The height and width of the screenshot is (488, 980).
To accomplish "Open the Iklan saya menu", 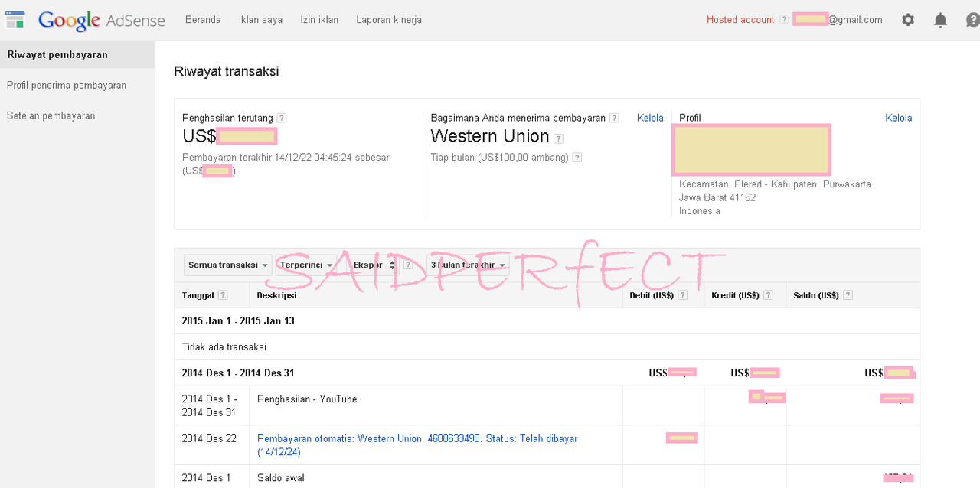I will 260,20.
